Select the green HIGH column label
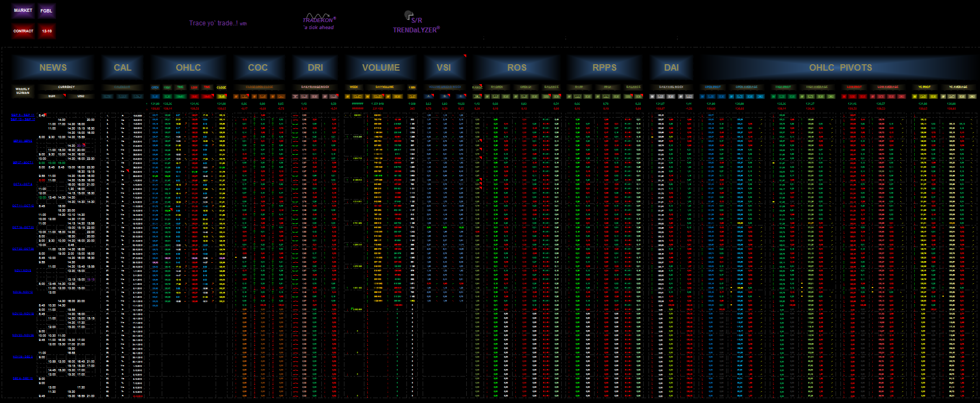This screenshot has width=980, height=403. [167, 87]
